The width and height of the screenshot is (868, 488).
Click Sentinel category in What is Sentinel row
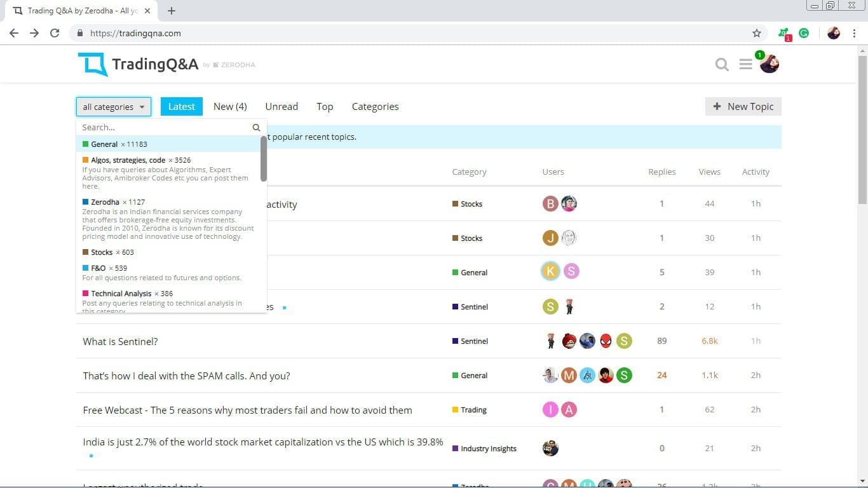point(470,341)
